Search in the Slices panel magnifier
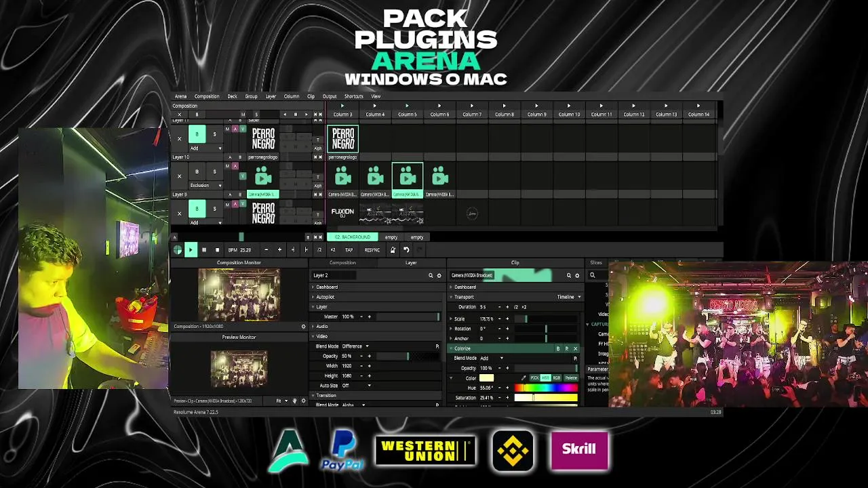The width and height of the screenshot is (868, 488). [592, 275]
